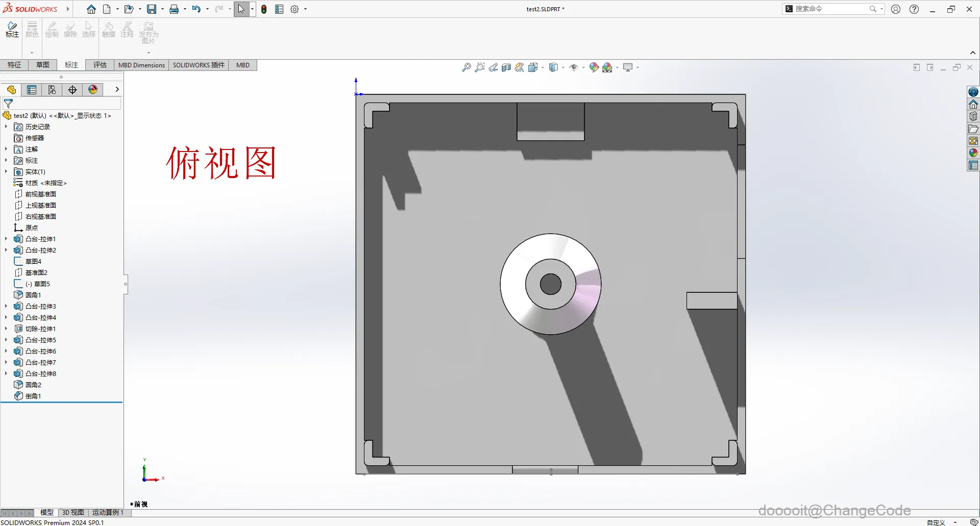This screenshot has width=980, height=526.
Task: Open the Edit Appearance tool
Action: click(594, 67)
